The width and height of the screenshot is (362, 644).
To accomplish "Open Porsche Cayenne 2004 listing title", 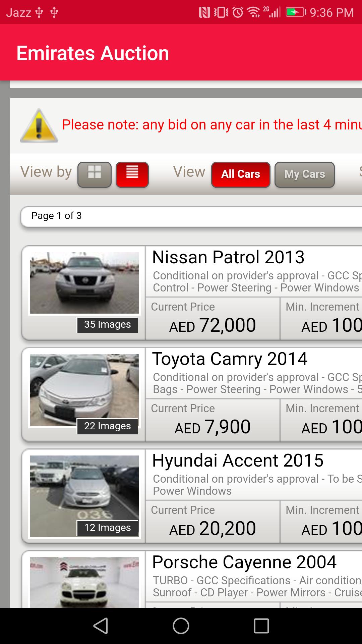I will pyautogui.click(x=244, y=562).
